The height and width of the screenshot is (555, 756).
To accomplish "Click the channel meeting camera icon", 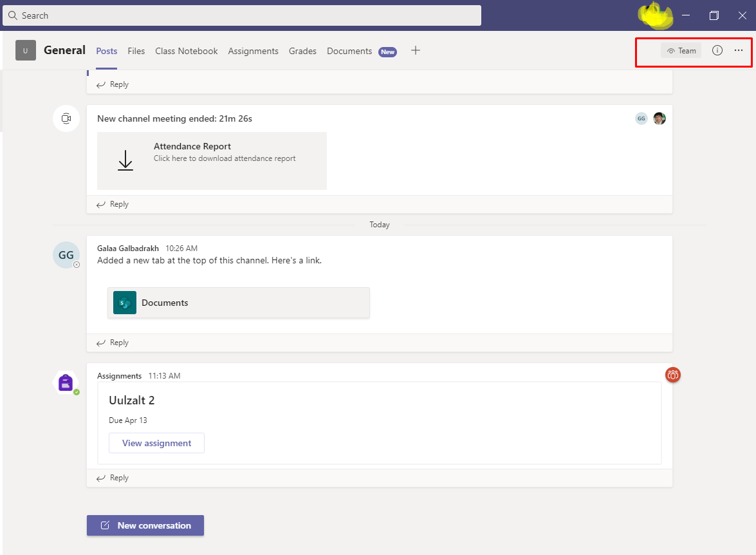I will tap(66, 118).
